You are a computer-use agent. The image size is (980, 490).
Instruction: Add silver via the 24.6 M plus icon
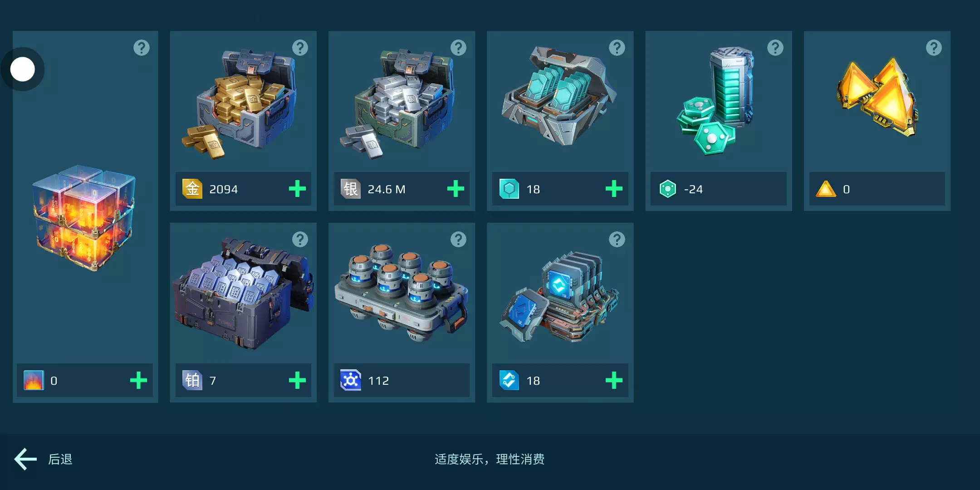point(456,189)
